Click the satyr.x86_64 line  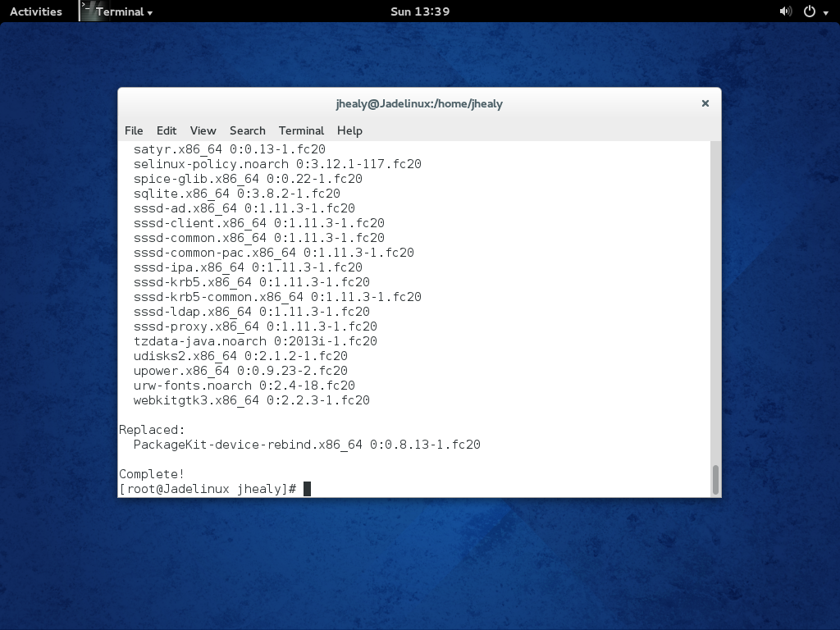230,149
